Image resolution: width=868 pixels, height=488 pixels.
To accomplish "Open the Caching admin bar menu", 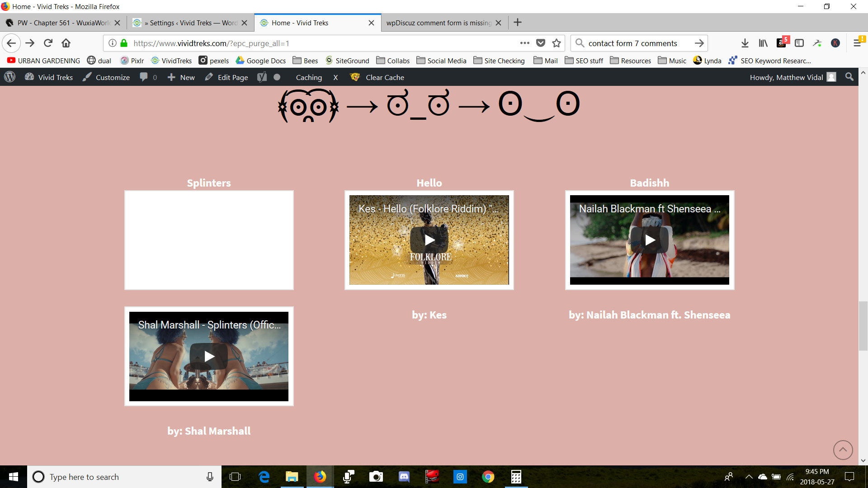I will tap(309, 77).
